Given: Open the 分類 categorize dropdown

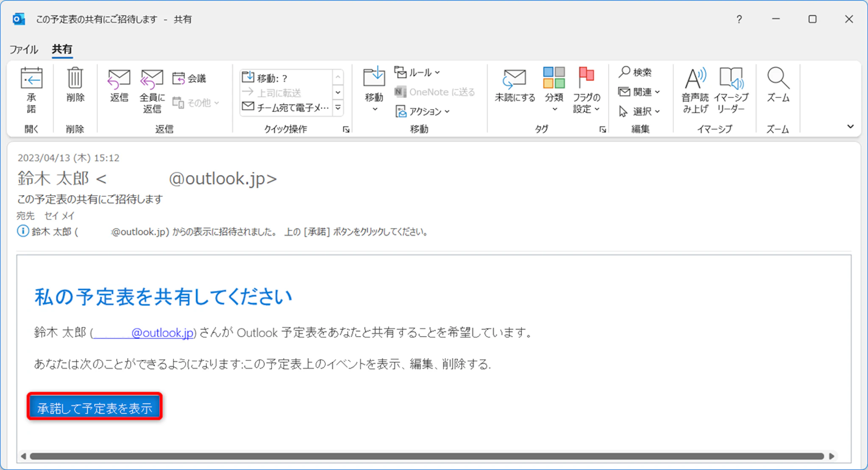Looking at the screenshot, I should click(x=554, y=109).
